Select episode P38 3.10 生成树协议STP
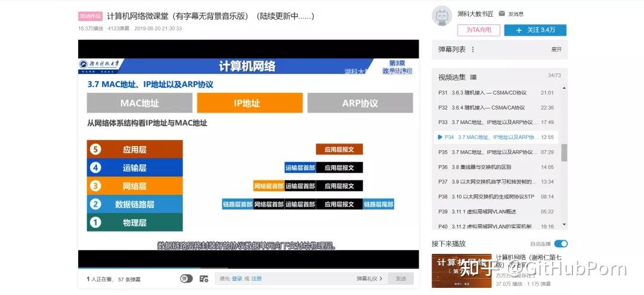The width and height of the screenshot is (644, 295). 496,197
